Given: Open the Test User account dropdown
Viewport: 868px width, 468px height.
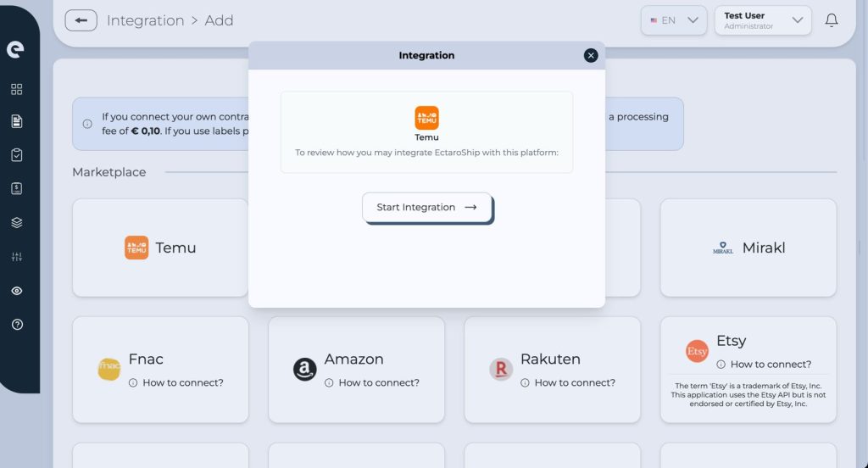Looking at the screenshot, I should click(763, 20).
